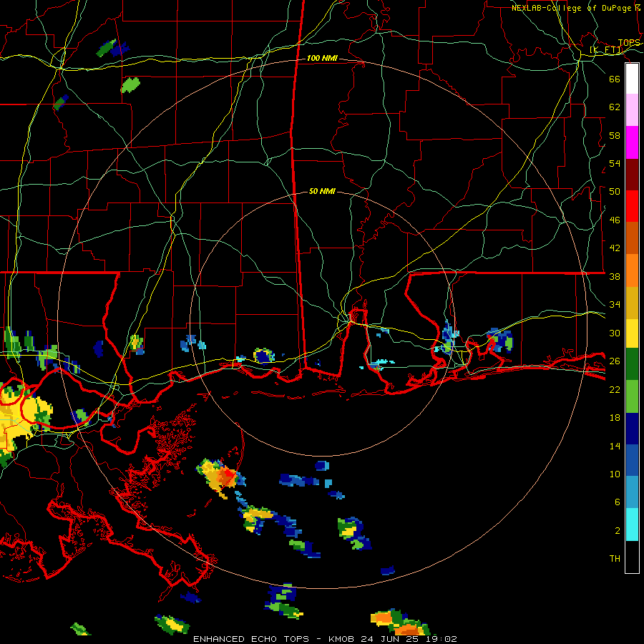Click the '6' legend value
The height and width of the screenshot is (644, 644).
(x=618, y=502)
